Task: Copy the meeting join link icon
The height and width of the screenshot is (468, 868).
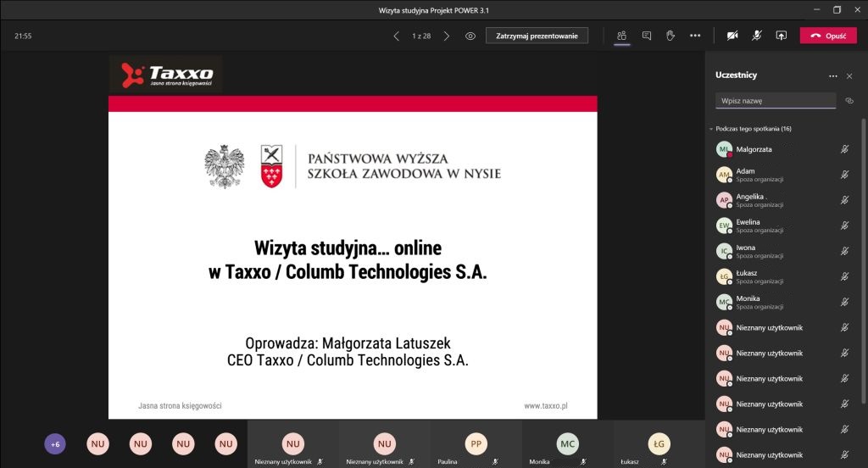Action: pyautogui.click(x=849, y=101)
